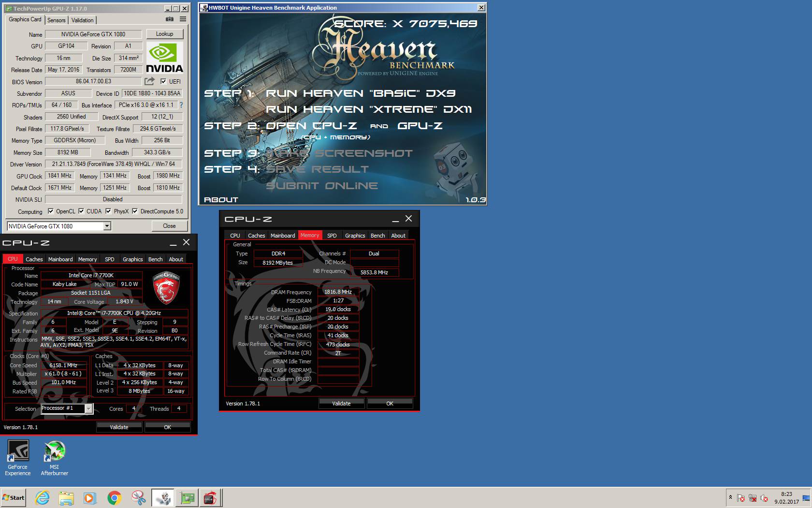Image resolution: width=812 pixels, height=508 pixels.
Task: Open the Mainboard tab in left CPU-Z window
Action: 60,259
